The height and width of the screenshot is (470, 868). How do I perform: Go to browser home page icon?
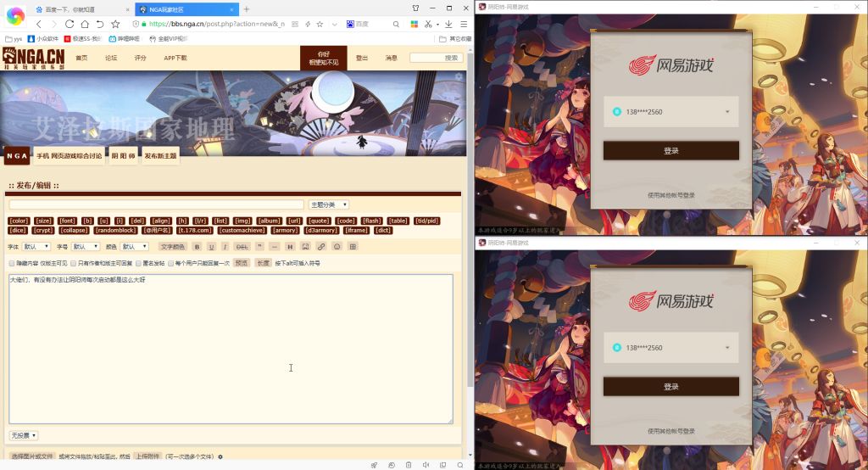[85, 25]
